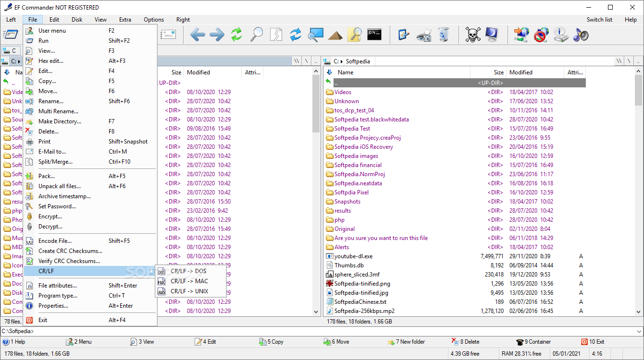Image resolution: width=644 pixels, height=360 pixels.
Task: Click right panel double-dot parent button
Action: pyautogui.click(x=638, y=61)
